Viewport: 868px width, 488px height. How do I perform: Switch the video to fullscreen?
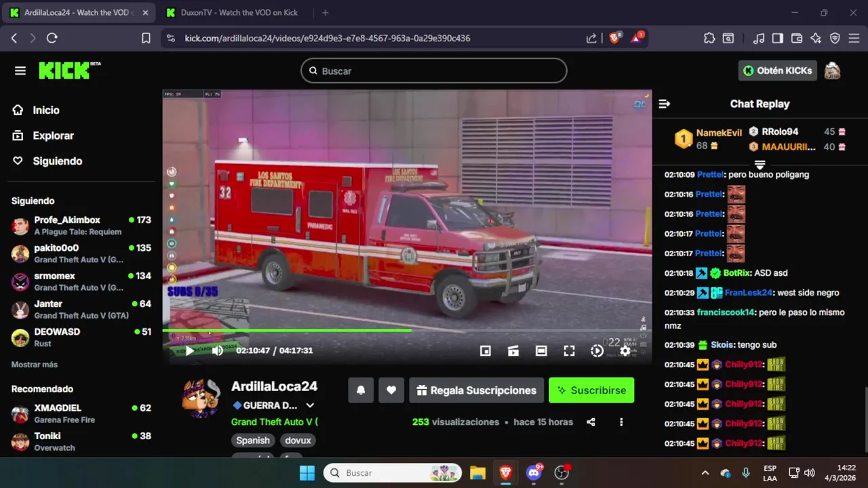tap(569, 350)
